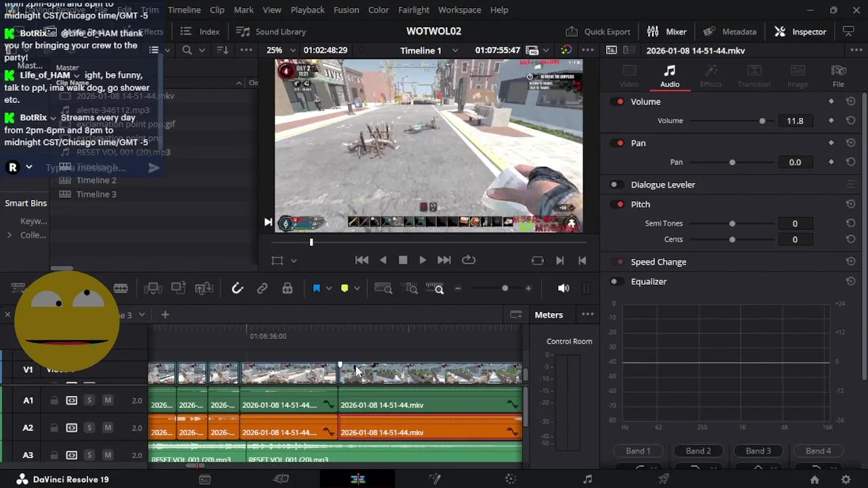868x488 pixels.
Task: Open the flag color dropdown arrow
Action: (x=329, y=289)
